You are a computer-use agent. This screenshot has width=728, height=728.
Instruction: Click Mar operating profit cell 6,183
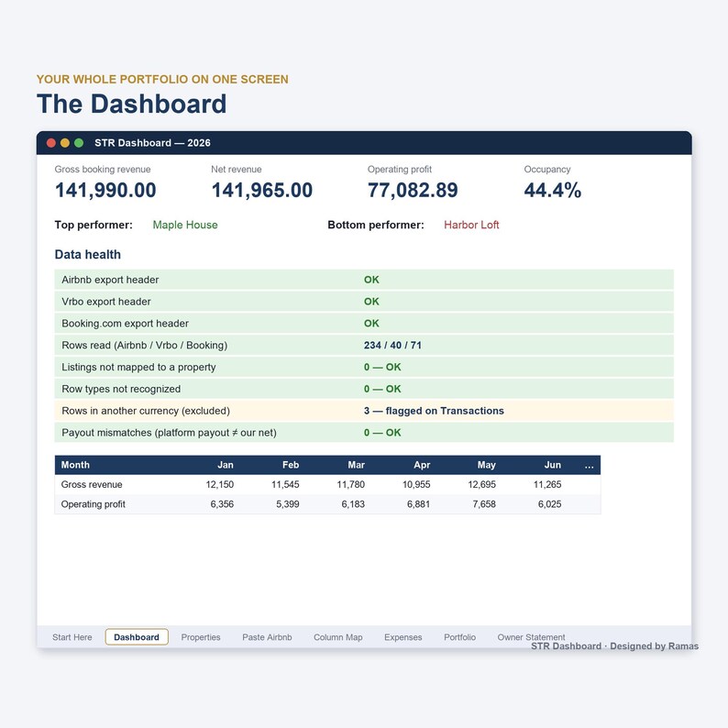coord(353,503)
